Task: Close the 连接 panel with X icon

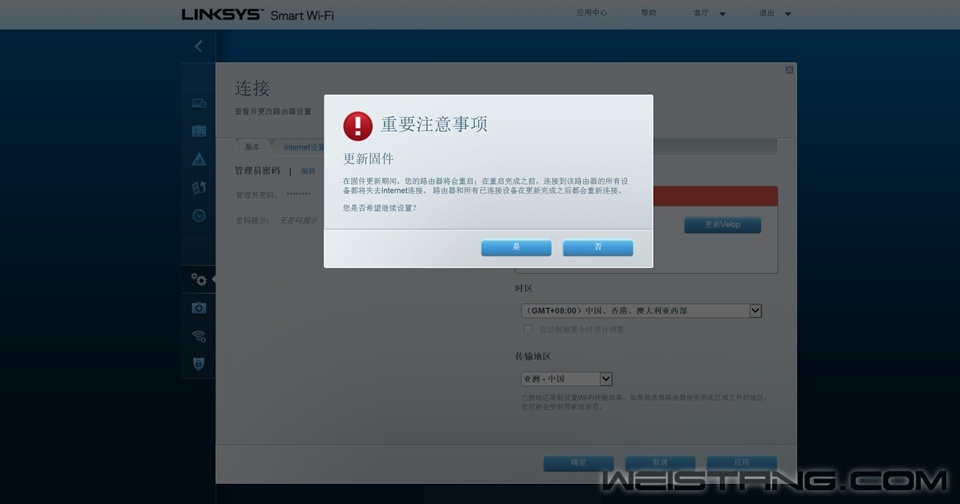Action: pyautogui.click(x=789, y=70)
